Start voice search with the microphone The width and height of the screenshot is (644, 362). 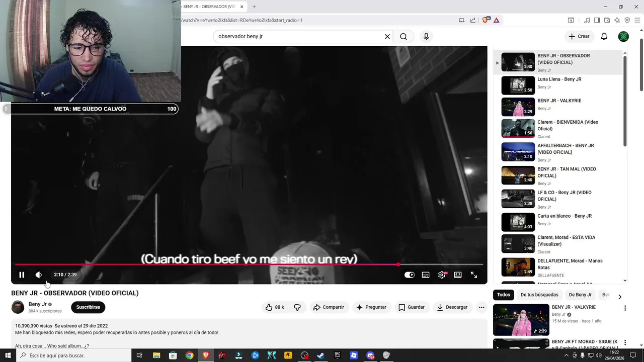pos(426,36)
